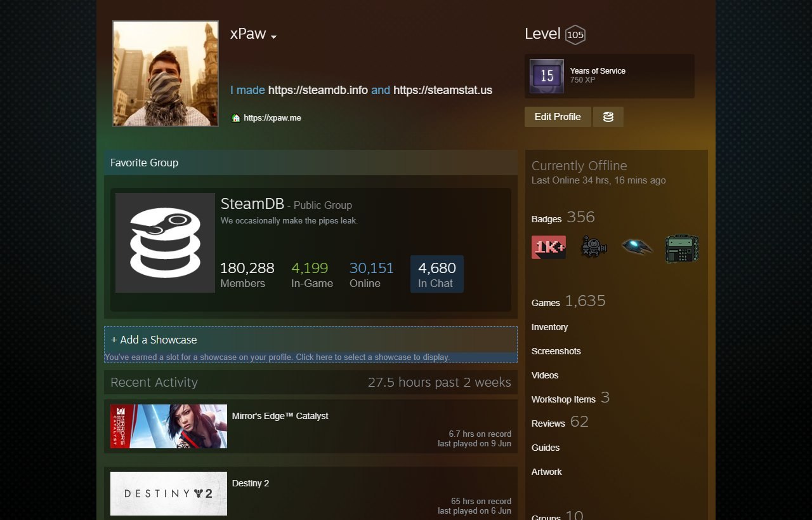812x520 pixels.
Task: Click the xPaw profile avatar
Action: (x=166, y=74)
